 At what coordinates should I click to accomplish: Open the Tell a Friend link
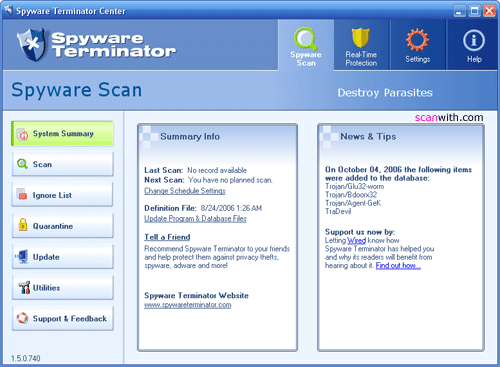pyautogui.click(x=167, y=237)
